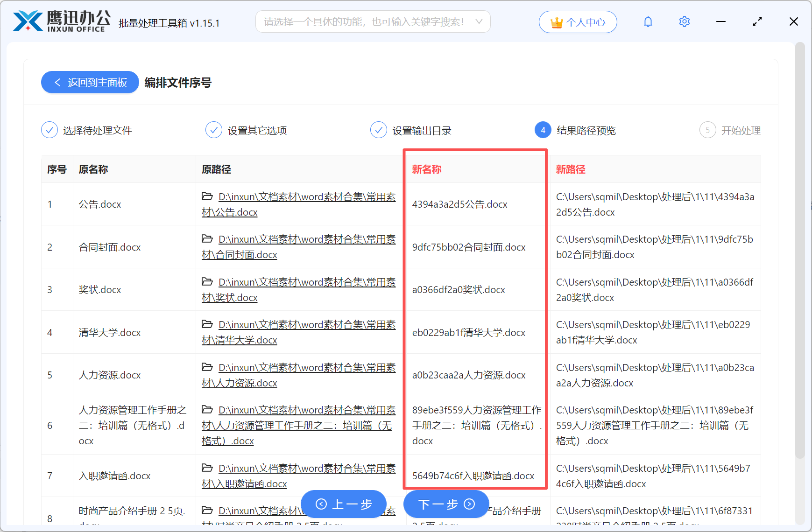Click the 下一步 button
812x532 pixels.
pyautogui.click(x=445, y=504)
